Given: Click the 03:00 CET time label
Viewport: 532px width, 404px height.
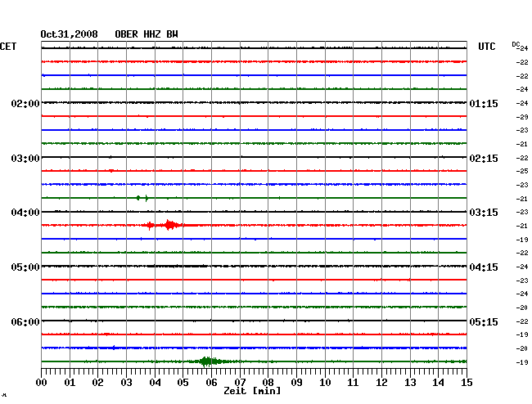Looking at the screenshot, I should (25, 159).
